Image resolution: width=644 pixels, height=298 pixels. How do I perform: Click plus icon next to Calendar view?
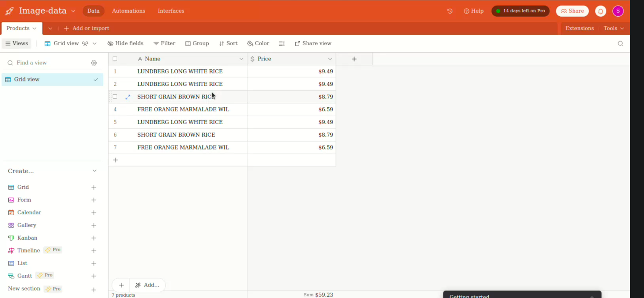click(x=94, y=213)
